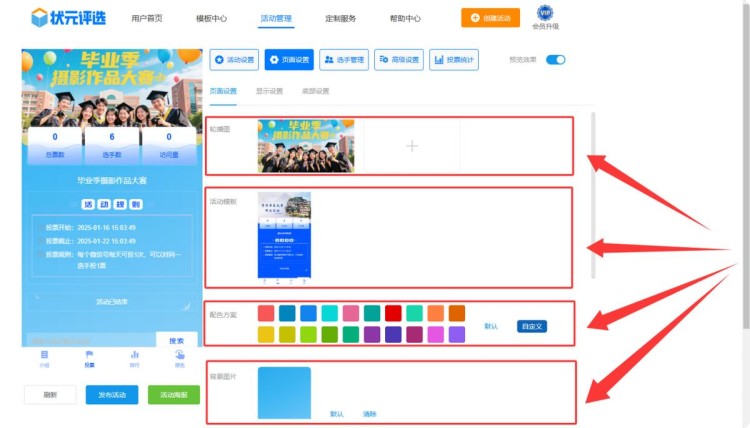The image size is (750, 428).
Task: Toggle the 预览效果 switch
Action: tap(555, 60)
